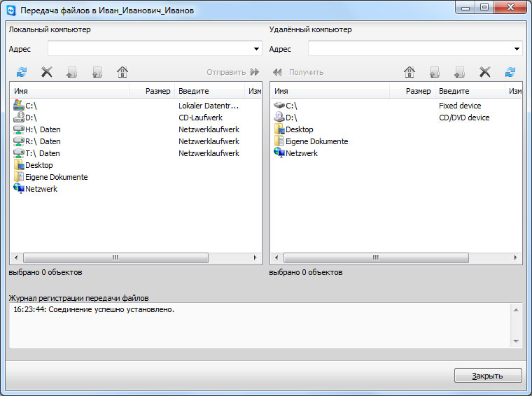Go to parent folder in remote pane

(435, 72)
